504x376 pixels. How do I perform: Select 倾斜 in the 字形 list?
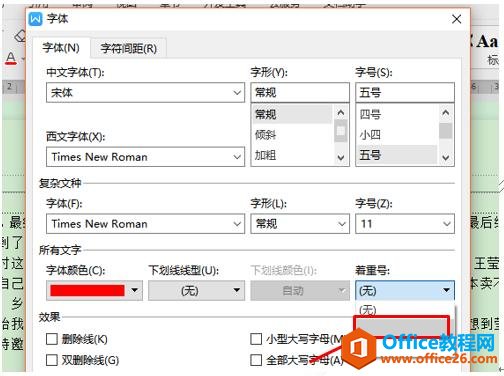tap(292, 135)
